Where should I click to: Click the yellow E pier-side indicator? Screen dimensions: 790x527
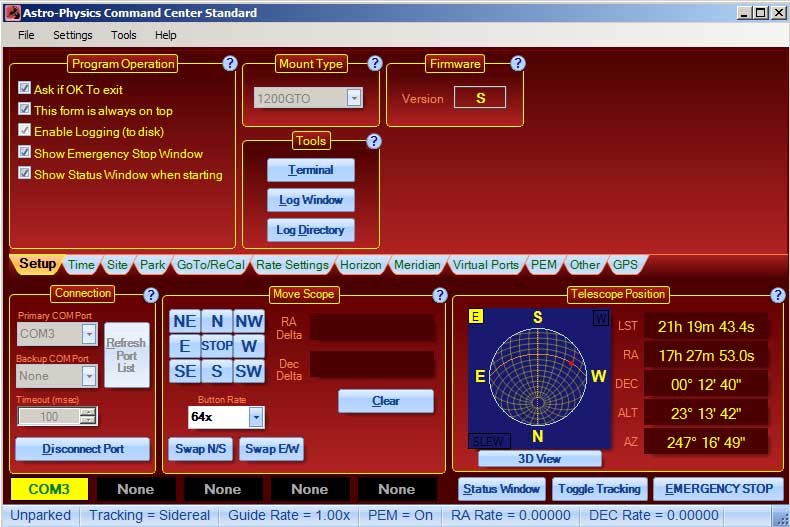pos(476,316)
